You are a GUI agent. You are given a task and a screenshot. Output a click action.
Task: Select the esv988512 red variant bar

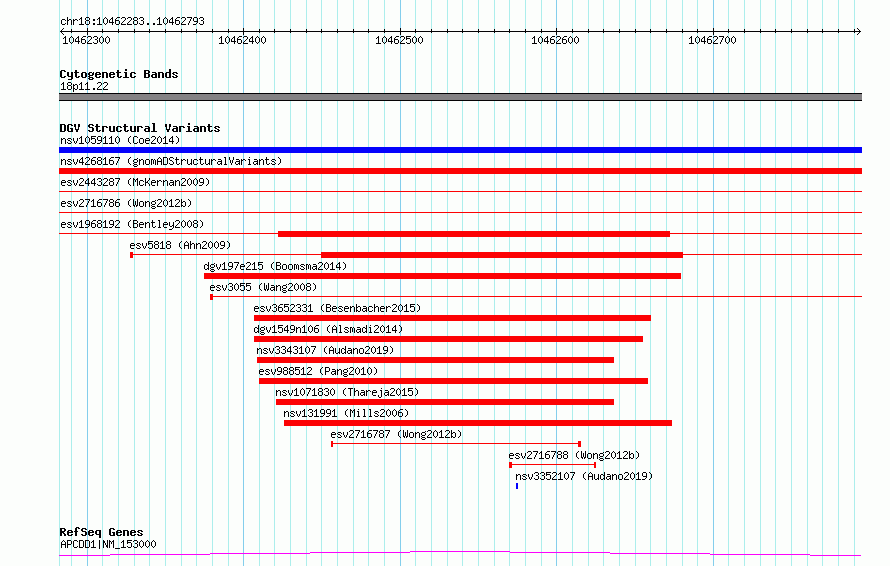point(454,381)
